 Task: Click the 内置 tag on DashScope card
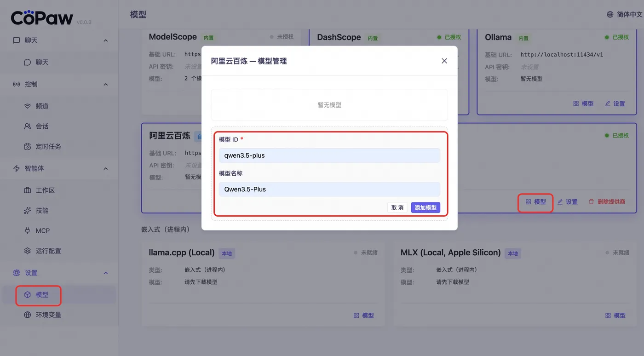pos(373,38)
